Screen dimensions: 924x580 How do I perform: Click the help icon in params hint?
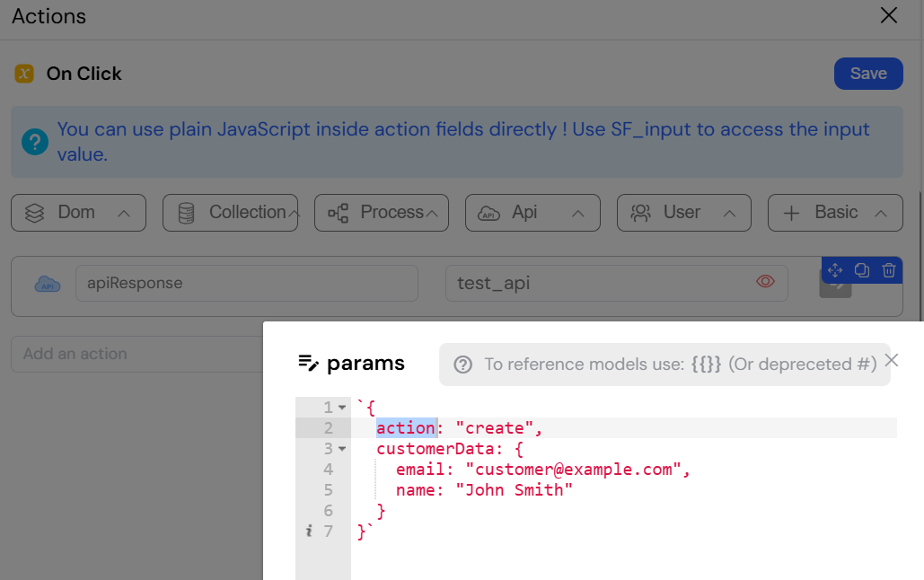click(463, 365)
